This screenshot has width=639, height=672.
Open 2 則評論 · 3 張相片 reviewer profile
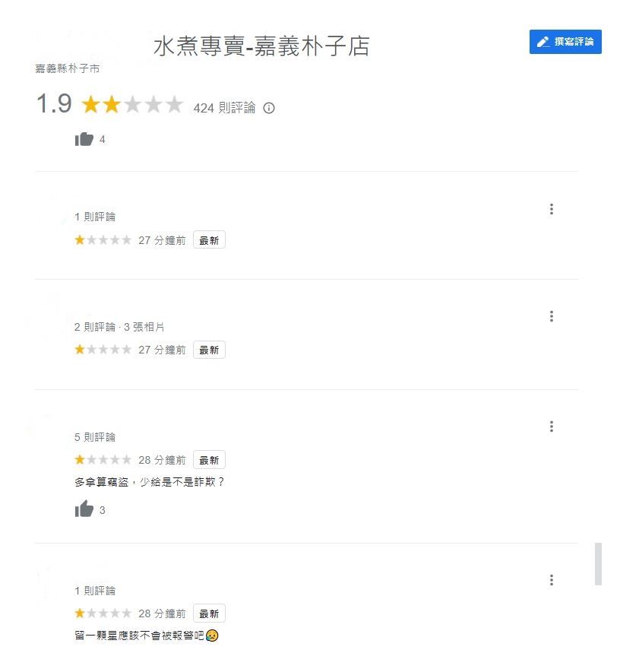click(119, 327)
